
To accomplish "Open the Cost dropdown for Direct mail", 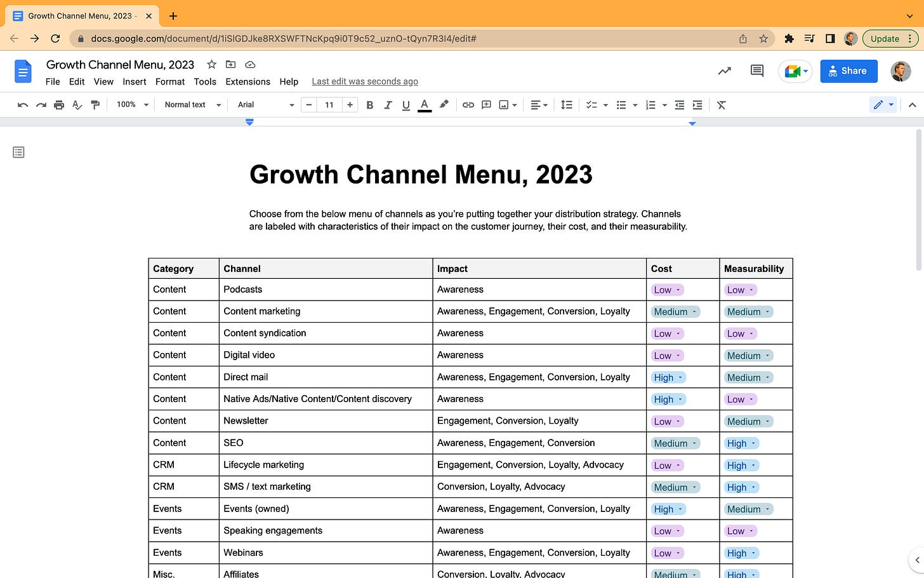I will coord(668,377).
